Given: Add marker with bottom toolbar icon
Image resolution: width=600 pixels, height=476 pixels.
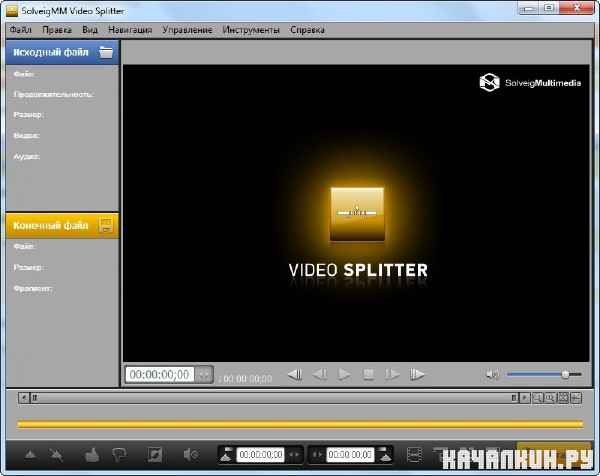Looking at the screenshot, I should 30,455.
